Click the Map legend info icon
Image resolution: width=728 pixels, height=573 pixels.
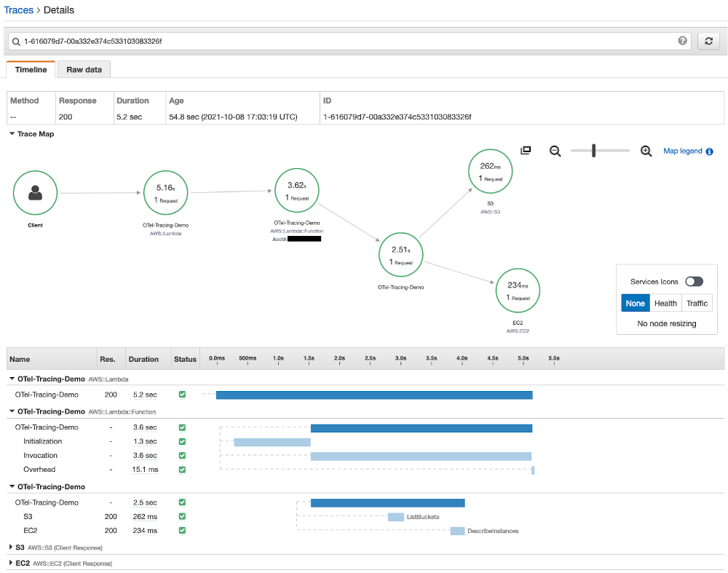(709, 151)
